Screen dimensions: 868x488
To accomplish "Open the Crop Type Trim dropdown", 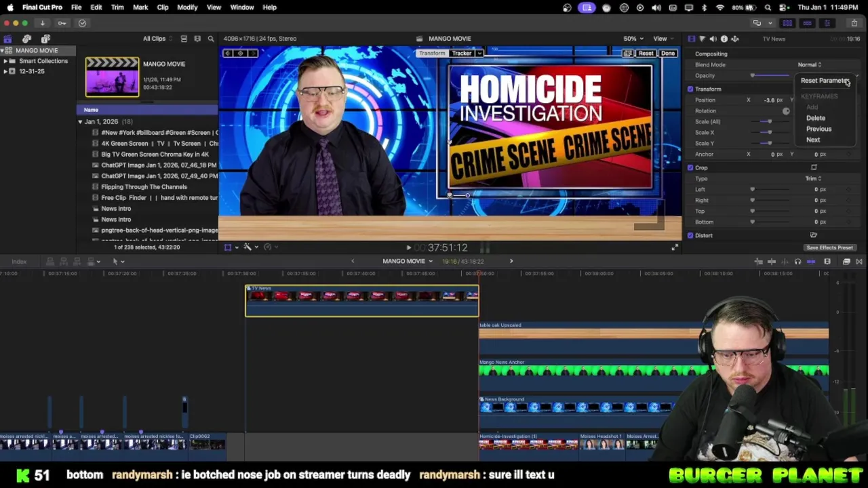I will (813, 178).
